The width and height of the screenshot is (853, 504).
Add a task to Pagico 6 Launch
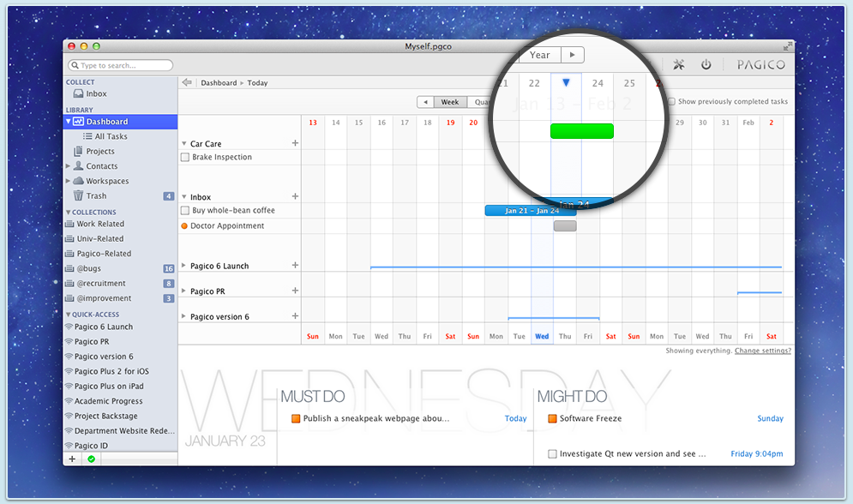coord(295,266)
